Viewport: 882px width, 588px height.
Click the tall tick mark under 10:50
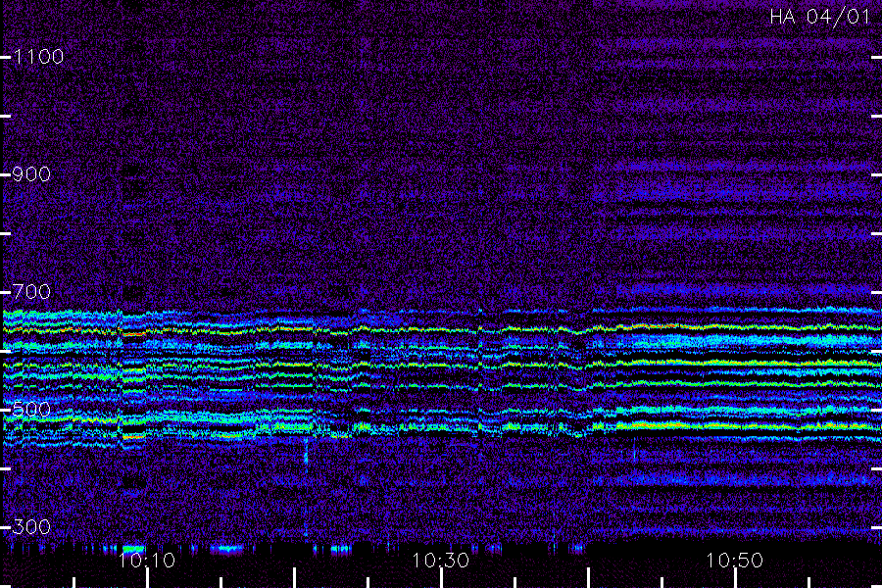coord(735,578)
